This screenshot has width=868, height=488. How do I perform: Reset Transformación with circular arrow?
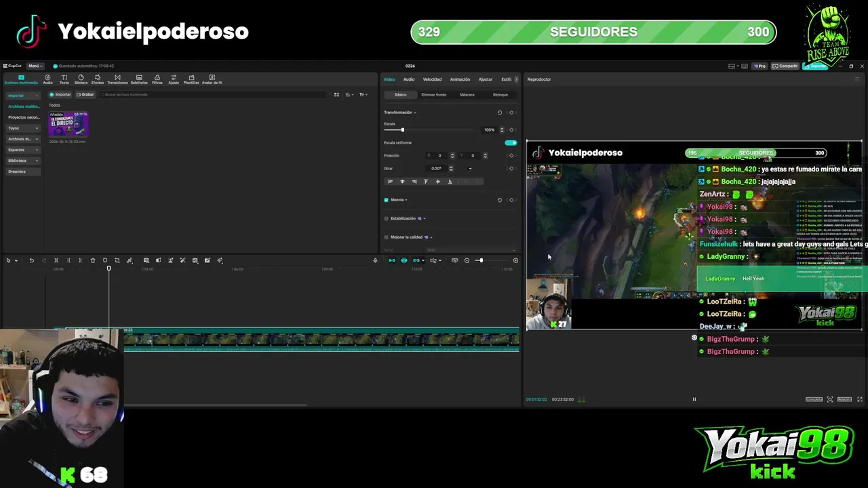point(500,113)
